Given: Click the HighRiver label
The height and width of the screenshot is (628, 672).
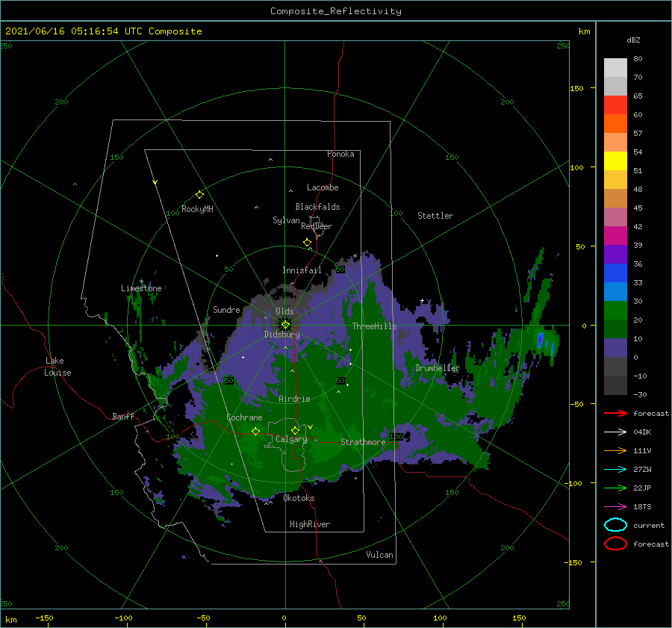Looking at the screenshot, I should pyautogui.click(x=310, y=524).
